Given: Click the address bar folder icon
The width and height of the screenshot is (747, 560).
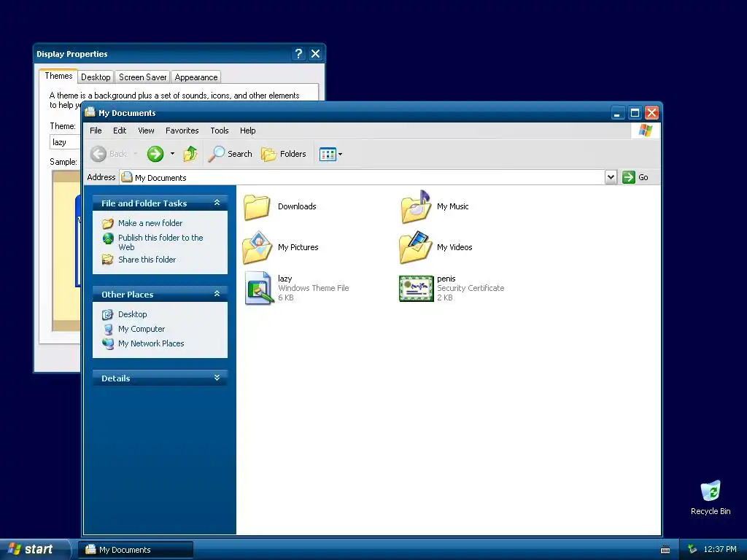Looking at the screenshot, I should click(127, 177).
